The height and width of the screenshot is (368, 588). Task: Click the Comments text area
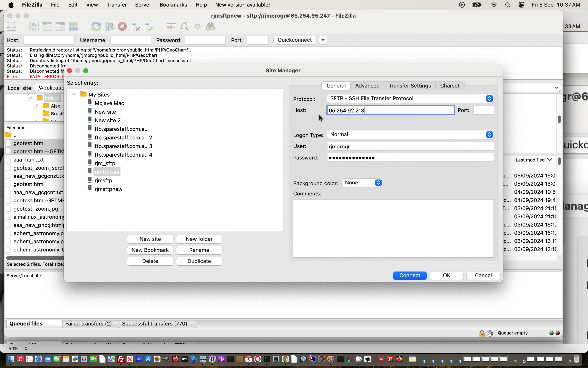(393, 228)
